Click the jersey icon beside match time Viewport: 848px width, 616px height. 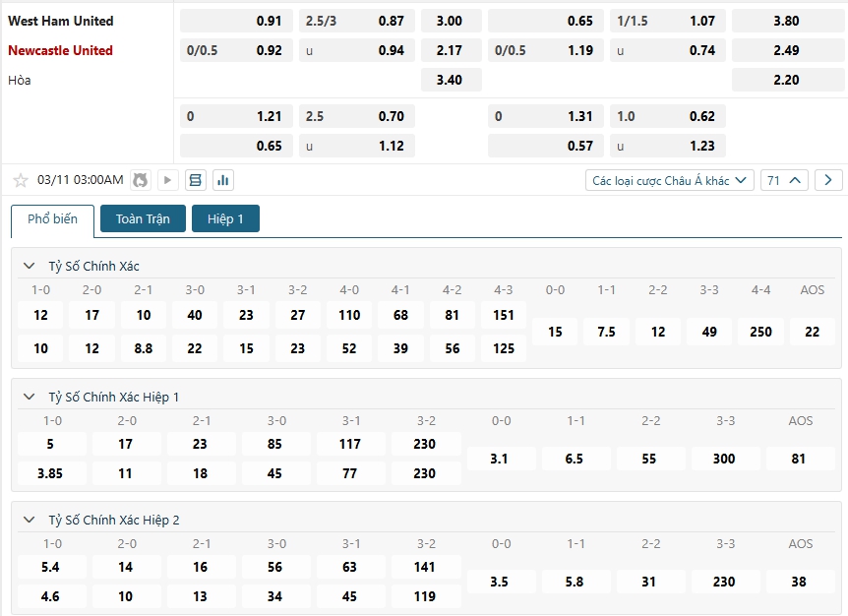pos(141,180)
